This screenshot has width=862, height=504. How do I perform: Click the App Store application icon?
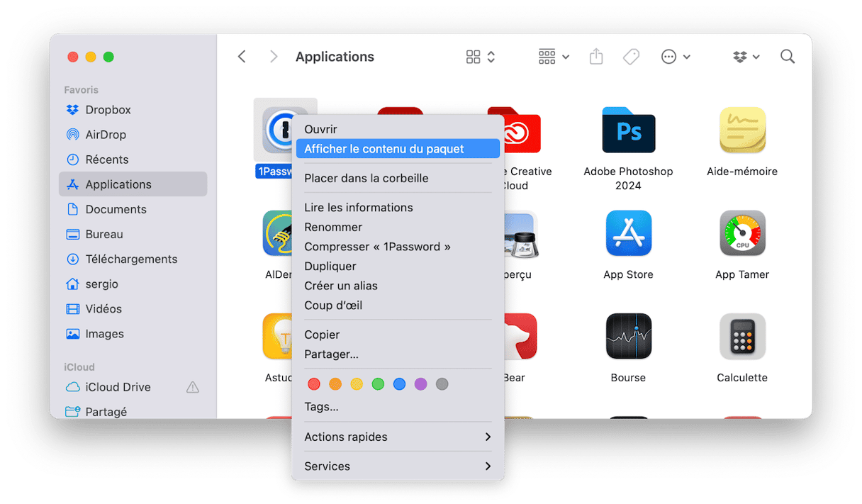(x=628, y=233)
